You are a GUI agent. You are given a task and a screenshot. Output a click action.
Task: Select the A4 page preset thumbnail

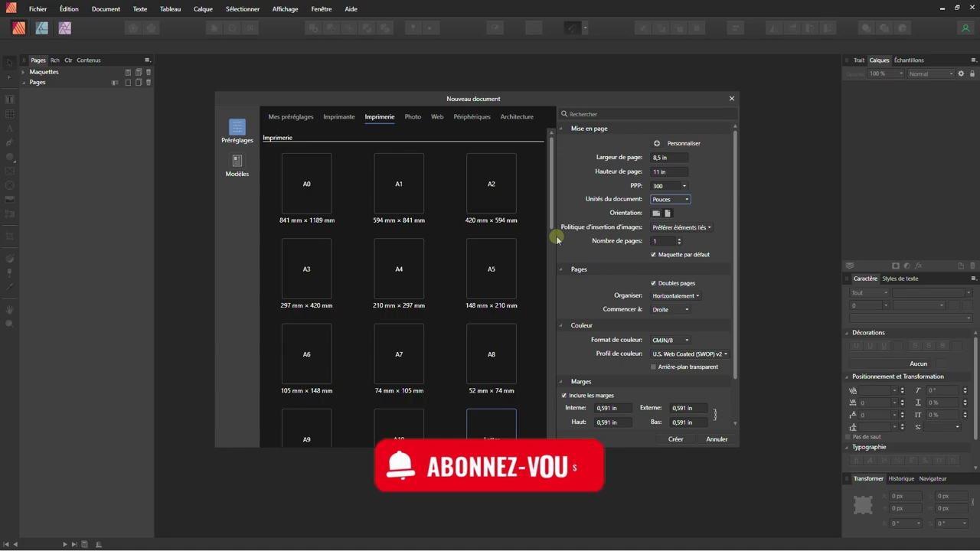pos(399,269)
